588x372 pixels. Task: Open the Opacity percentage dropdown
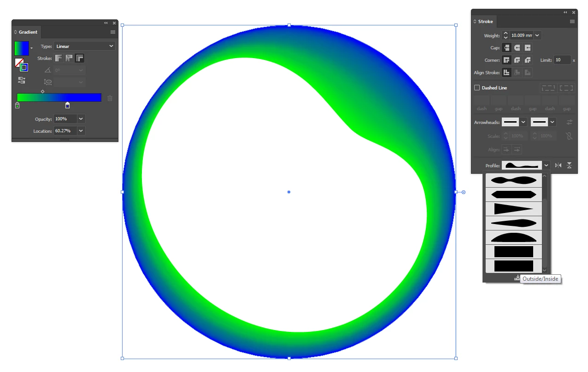click(x=81, y=119)
